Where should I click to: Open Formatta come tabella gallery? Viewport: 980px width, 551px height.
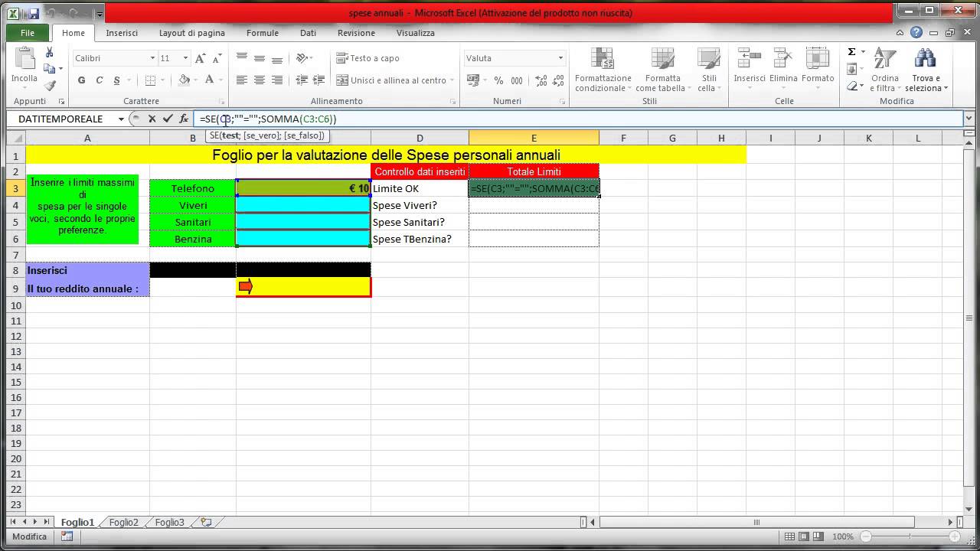663,70
